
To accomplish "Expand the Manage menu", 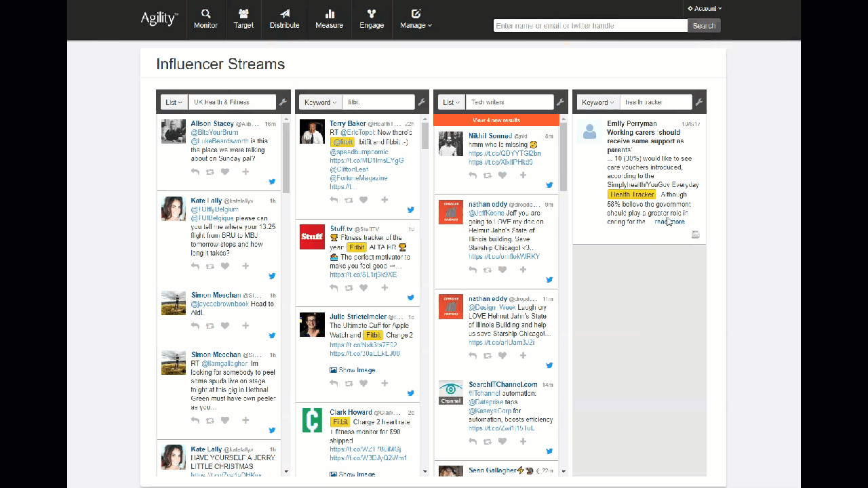I will [416, 19].
